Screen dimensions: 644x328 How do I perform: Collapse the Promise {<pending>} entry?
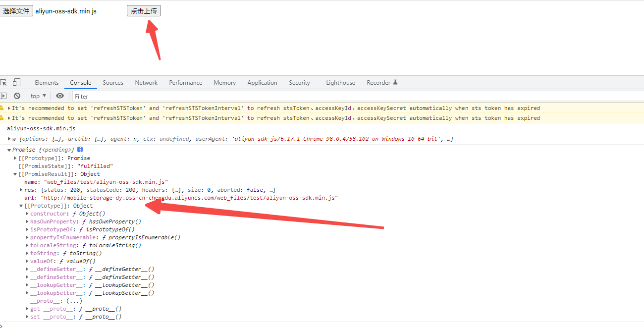[9, 150]
